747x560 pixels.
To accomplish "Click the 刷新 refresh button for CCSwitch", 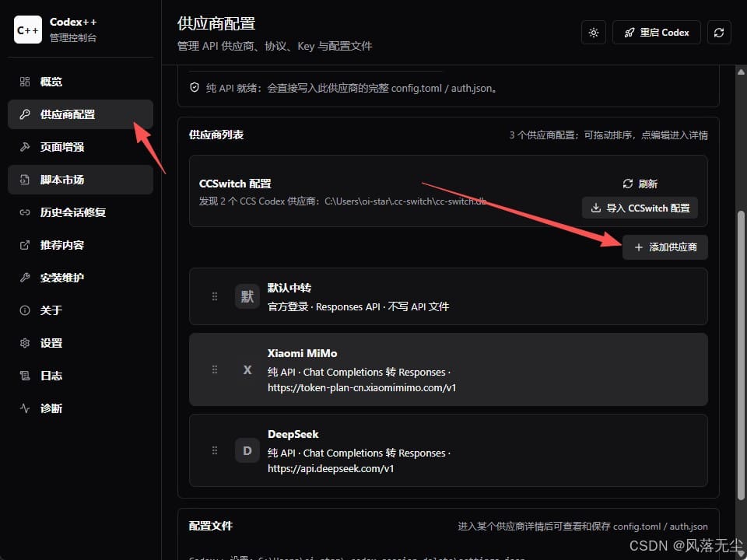I will (x=640, y=184).
